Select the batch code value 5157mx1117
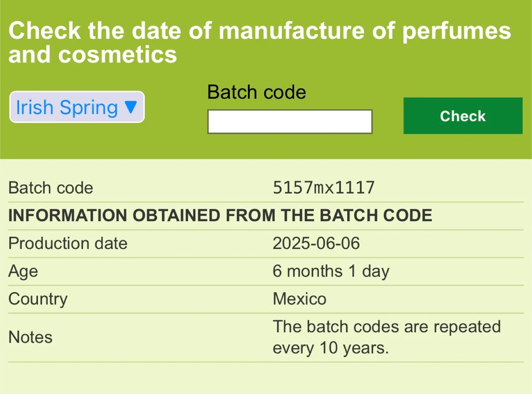 pos(324,188)
